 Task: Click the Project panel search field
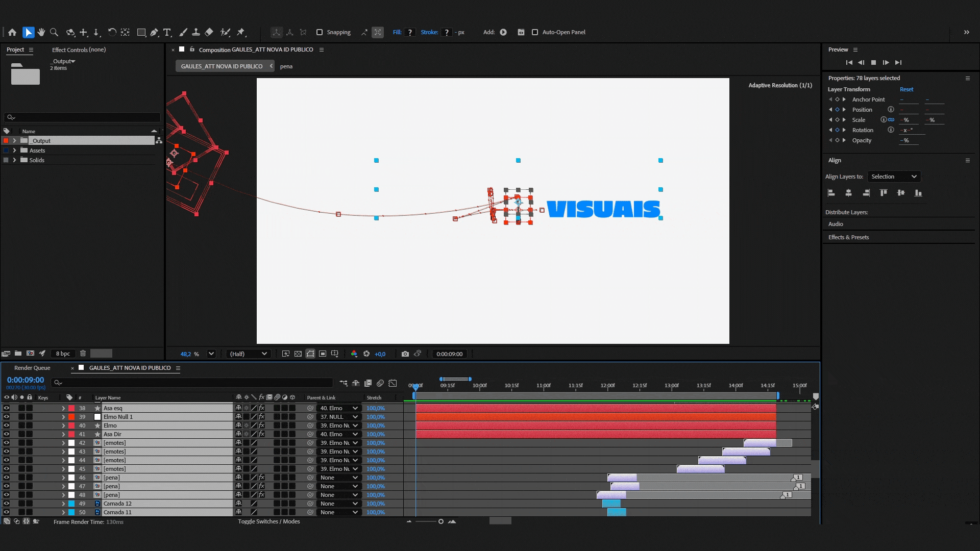tap(82, 117)
